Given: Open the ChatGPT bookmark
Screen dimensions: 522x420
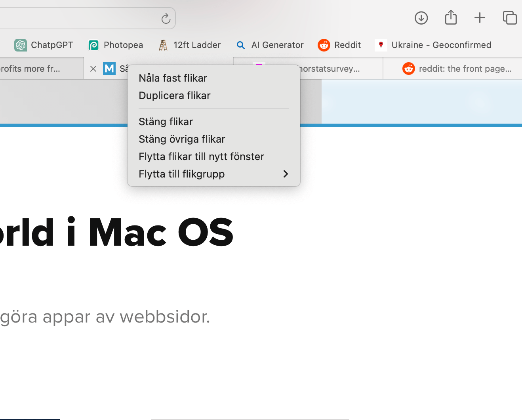Looking at the screenshot, I should tap(44, 45).
